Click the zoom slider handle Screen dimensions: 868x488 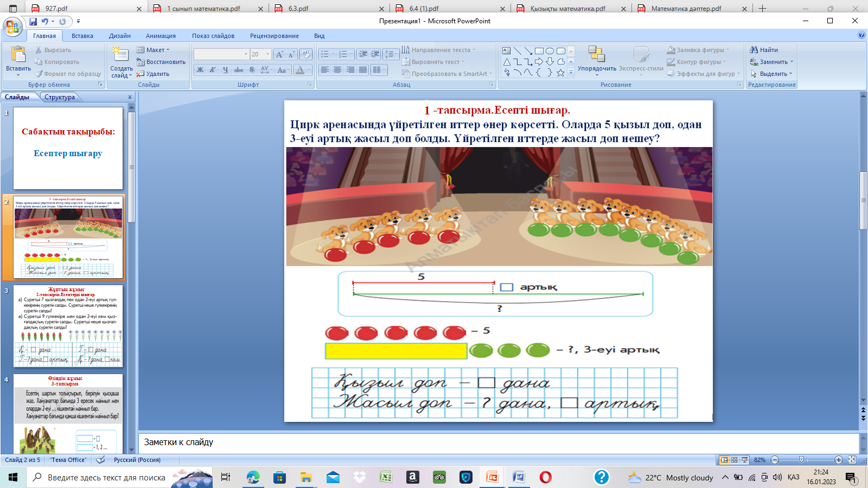[x=801, y=460]
